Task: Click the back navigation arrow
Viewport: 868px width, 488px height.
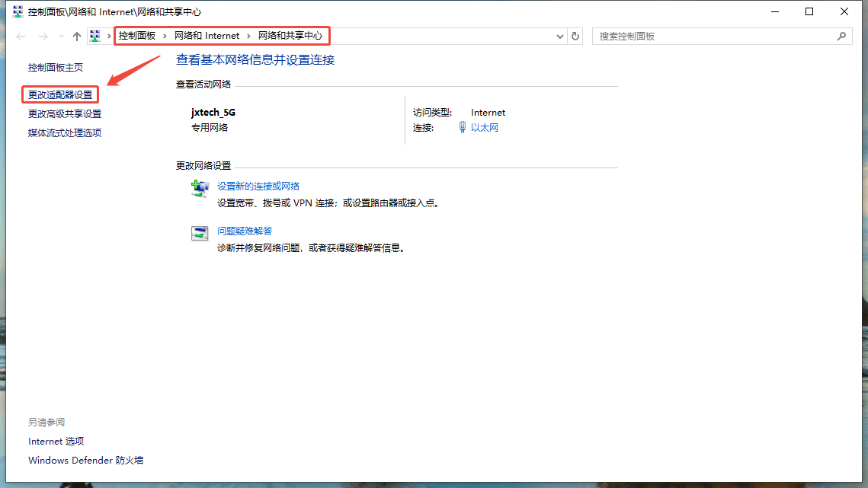Action: [x=21, y=36]
